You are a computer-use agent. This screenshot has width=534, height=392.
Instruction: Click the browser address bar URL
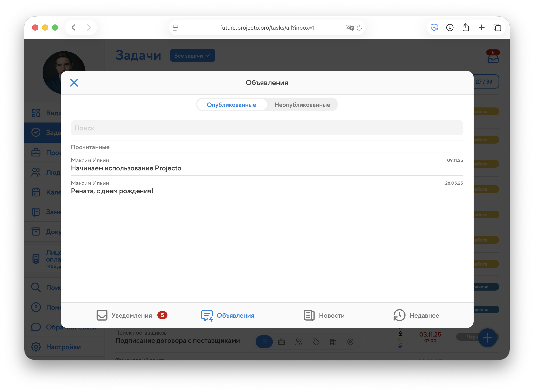point(267,28)
